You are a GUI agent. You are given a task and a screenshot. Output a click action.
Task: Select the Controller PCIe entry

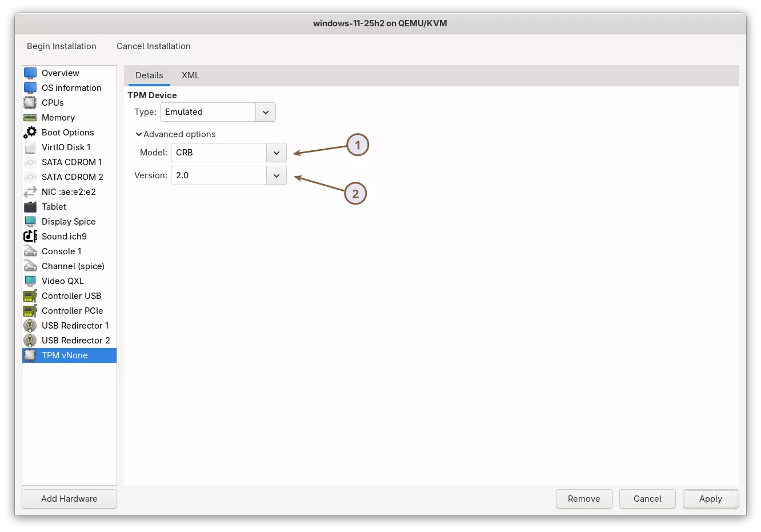coord(69,311)
